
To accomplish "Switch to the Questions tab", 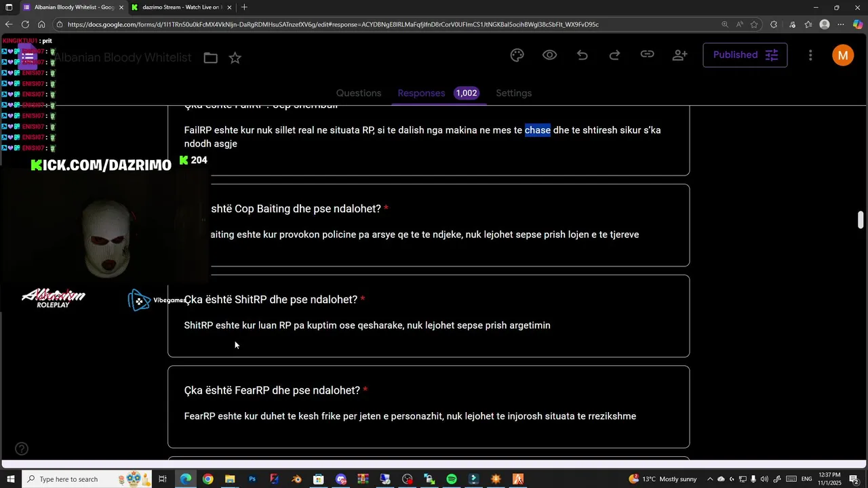I will point(359,93).
